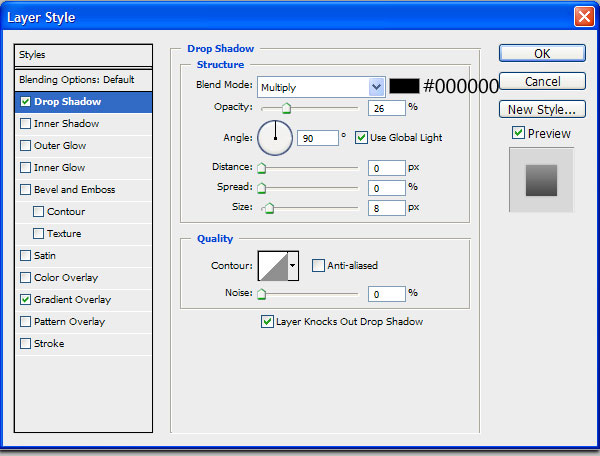This screenshot has width=600, height=456.
Task: Enable the Outer Glow checkbox
Action: click(x=25, y=145)
